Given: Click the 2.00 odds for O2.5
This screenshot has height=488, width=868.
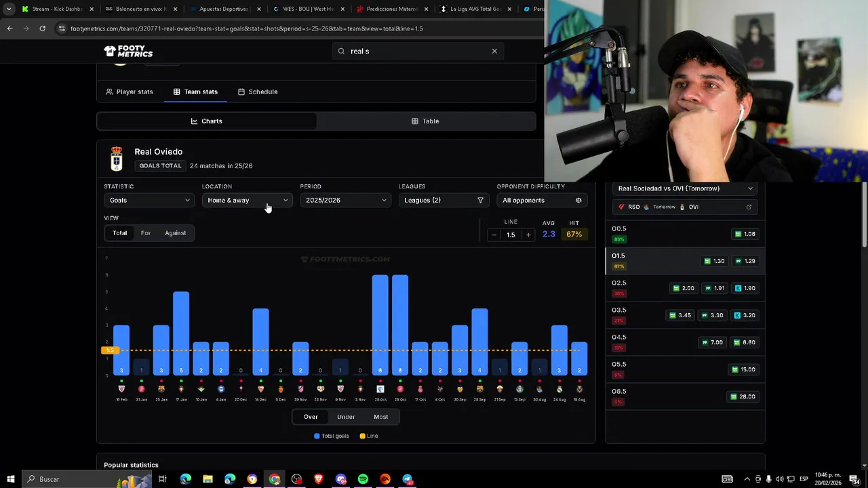Looking at the screenshot, I should (x=683, y=288).
